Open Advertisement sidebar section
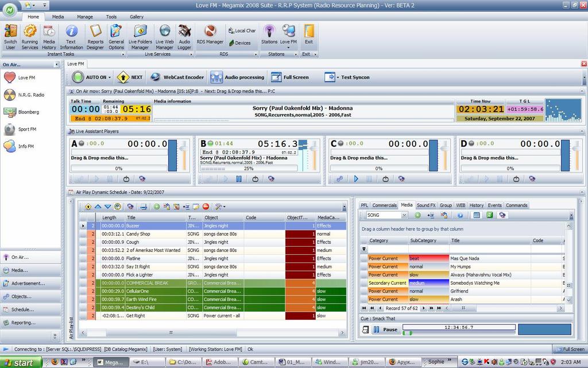This screenshot has width=588, height=368. pyautogui.click(x=31, y=283)
